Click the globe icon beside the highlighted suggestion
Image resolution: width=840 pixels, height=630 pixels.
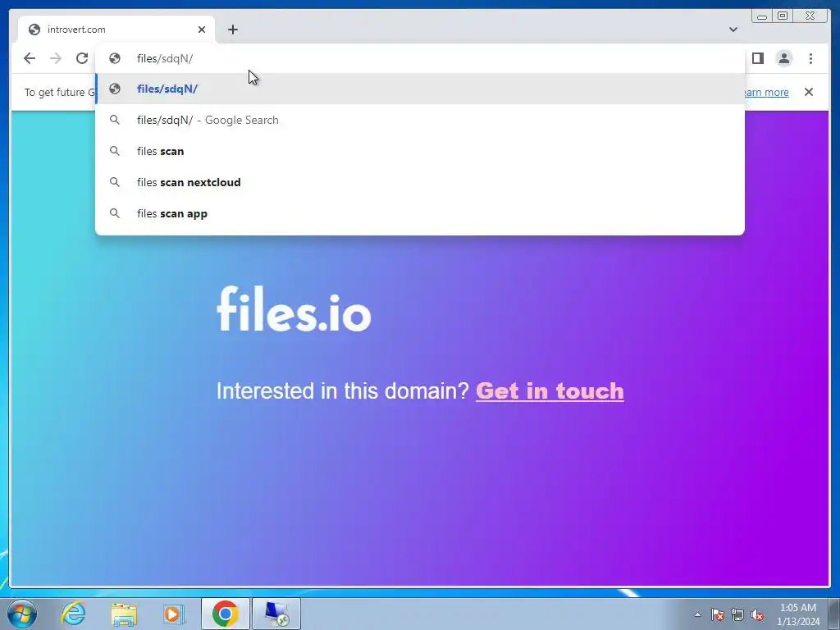[115, 89]
